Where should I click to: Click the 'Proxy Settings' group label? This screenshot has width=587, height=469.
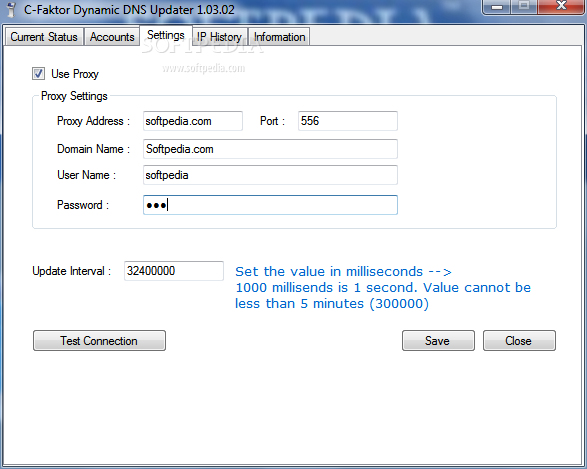coord(74,96)
